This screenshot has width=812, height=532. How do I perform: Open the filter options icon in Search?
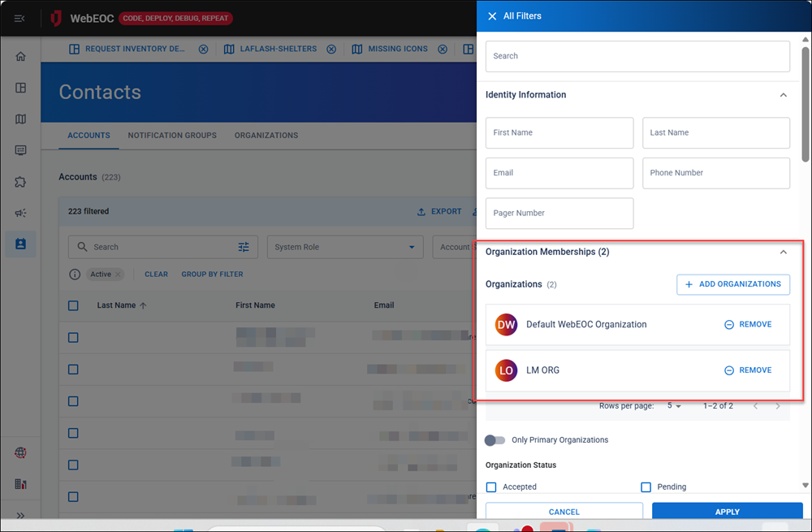244,247
